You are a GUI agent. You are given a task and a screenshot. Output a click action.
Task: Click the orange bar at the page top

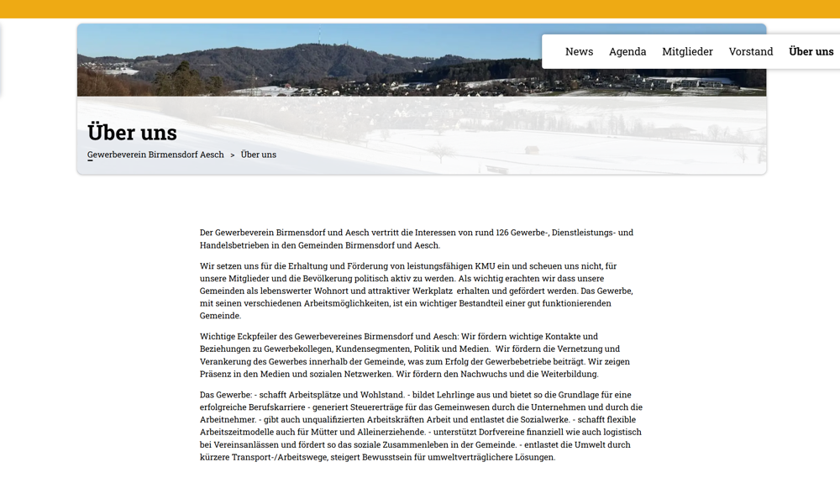420,8
